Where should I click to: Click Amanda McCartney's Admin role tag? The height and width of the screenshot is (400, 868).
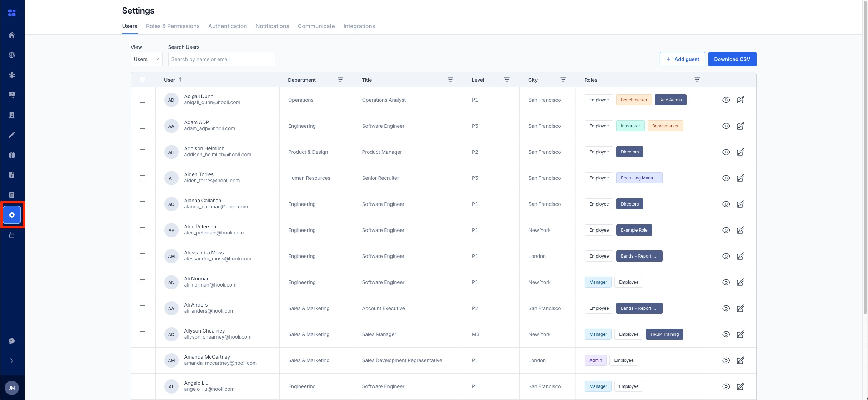(x=596, y=360)
